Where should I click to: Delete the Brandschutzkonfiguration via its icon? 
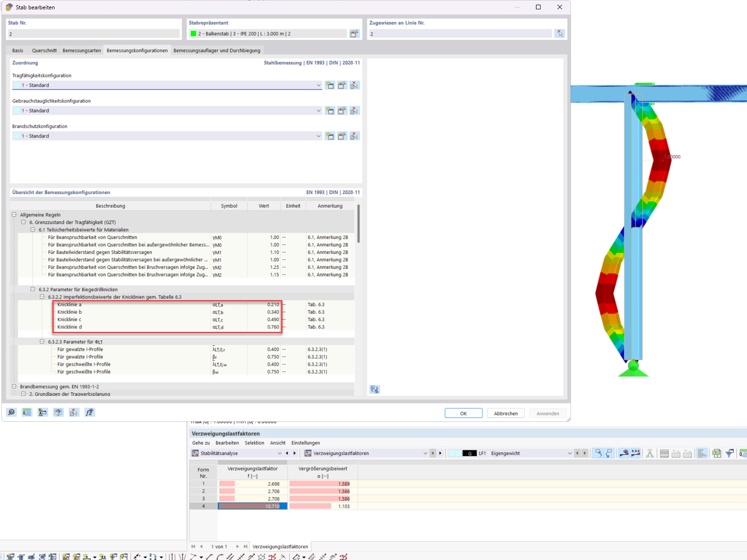(354, 136)
